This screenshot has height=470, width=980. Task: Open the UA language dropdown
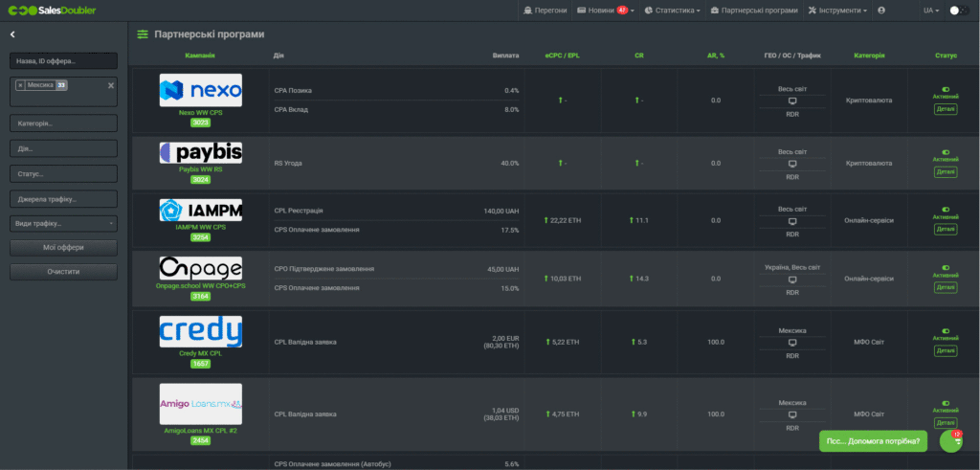point(929,10)
